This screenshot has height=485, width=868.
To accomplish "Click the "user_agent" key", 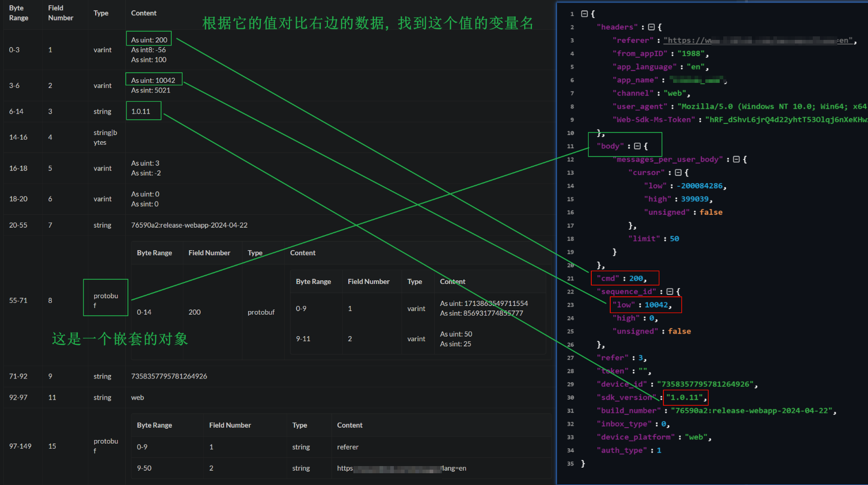I will 640,106.
